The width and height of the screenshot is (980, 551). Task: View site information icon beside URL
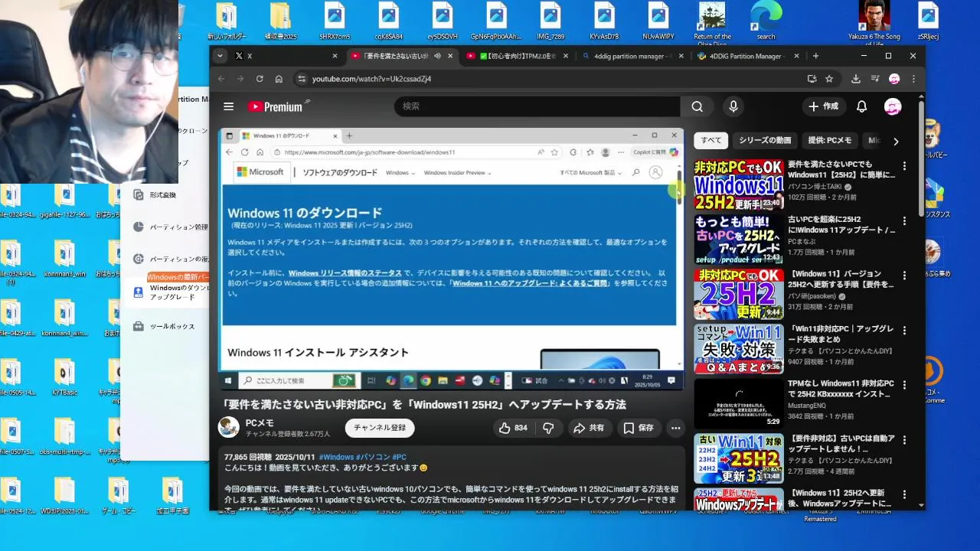coord(302,79)
